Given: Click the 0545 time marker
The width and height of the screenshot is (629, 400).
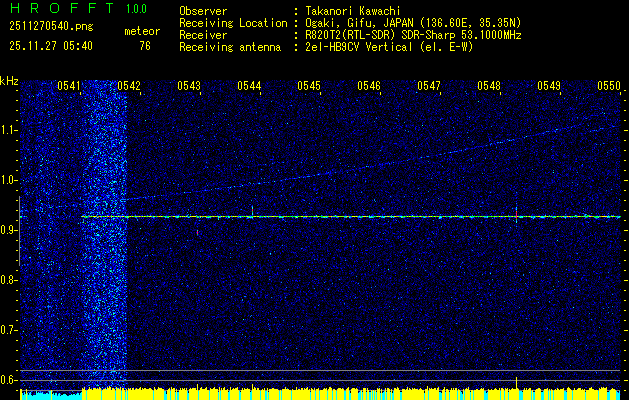Looking at the screenshot, I should 309,85.
